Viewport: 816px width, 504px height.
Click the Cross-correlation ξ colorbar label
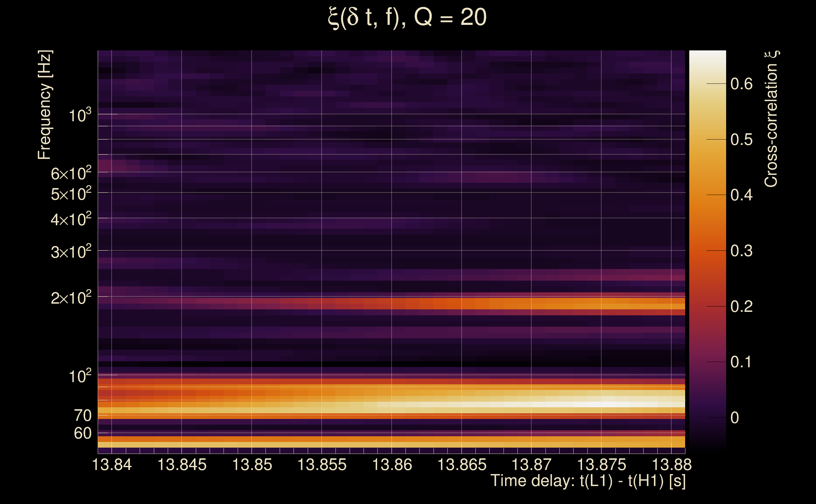click(x=771, y=119)
